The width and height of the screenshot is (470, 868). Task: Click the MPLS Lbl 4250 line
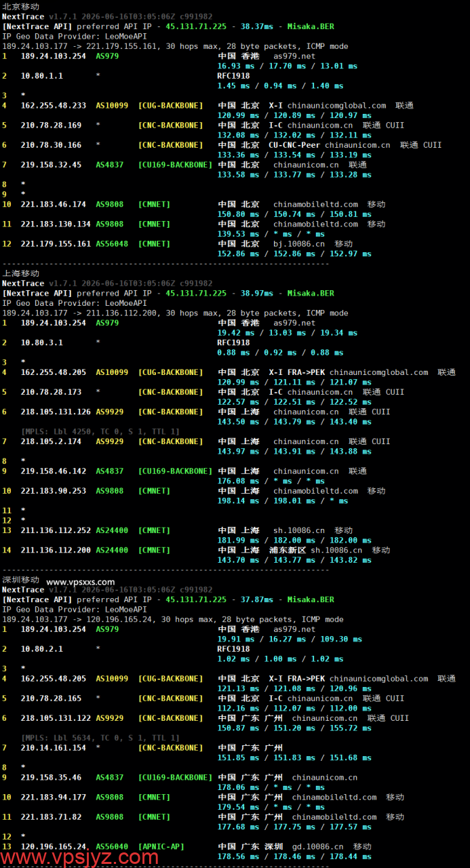tap(100, 431)
